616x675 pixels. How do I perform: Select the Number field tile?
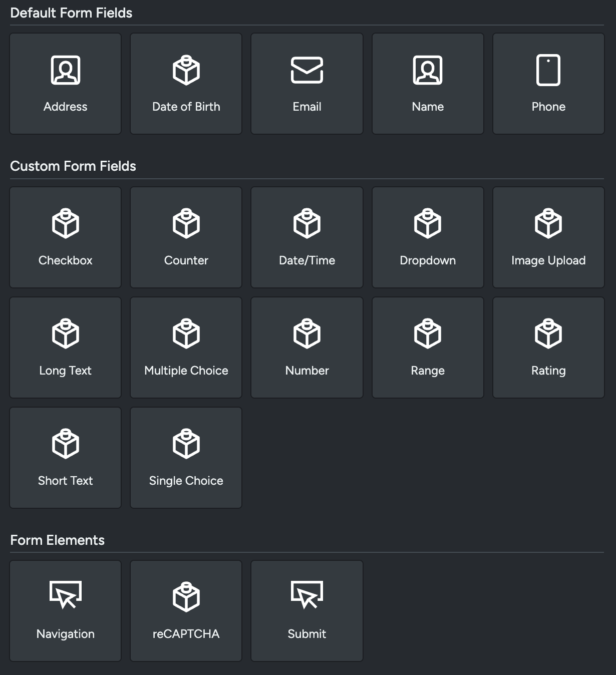(307, 348)
